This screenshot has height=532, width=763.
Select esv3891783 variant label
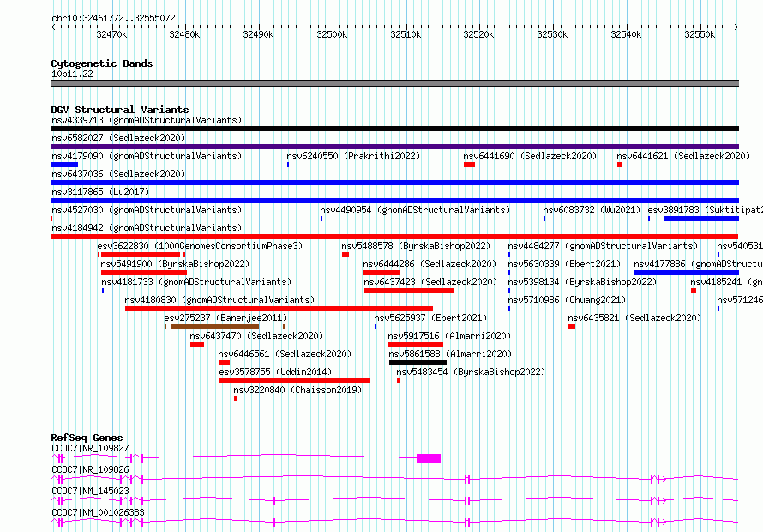tap(705, 210)
